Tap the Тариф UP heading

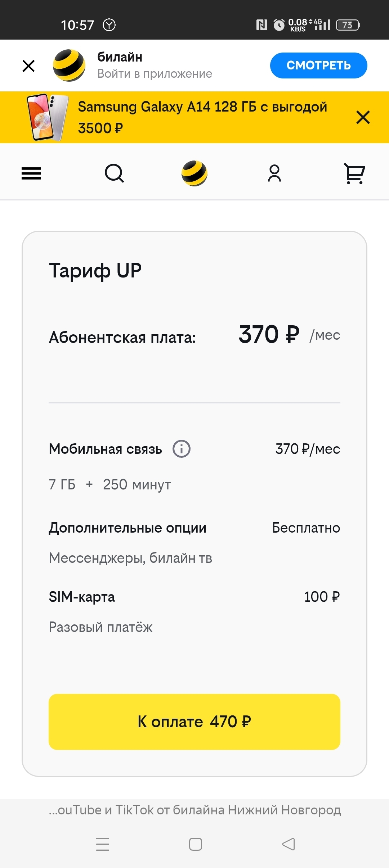tap(95, 271)
